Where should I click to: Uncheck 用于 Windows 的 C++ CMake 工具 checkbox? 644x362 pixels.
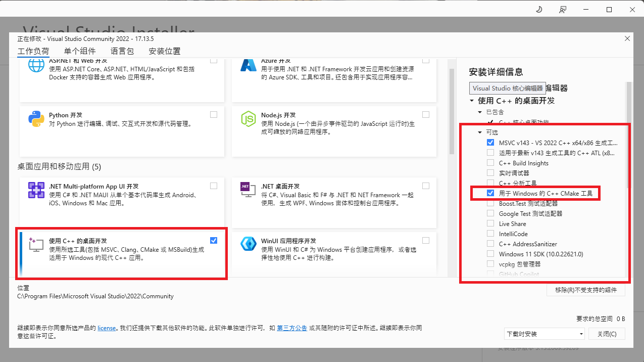[x=490, y=193]
